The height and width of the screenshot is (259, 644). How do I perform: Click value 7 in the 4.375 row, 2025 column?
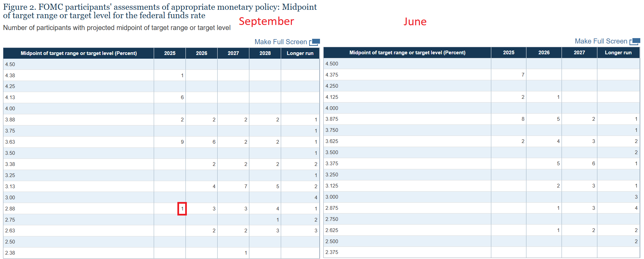523,75
